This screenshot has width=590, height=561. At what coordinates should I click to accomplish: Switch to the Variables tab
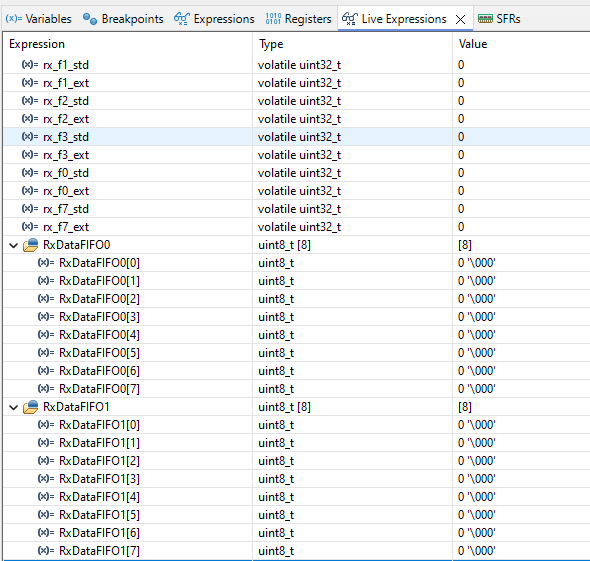point(39,19)
